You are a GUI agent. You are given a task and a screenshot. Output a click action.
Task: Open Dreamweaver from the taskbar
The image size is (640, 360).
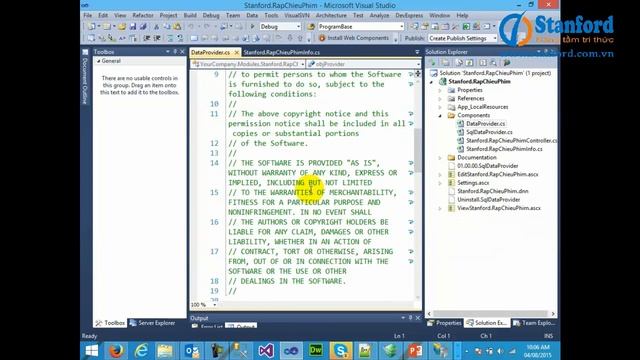316,351
